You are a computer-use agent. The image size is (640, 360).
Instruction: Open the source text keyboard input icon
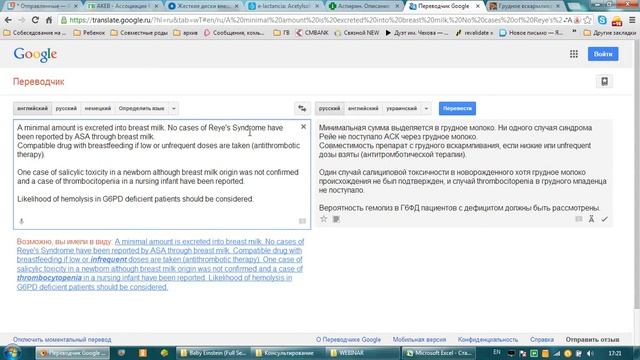[302, 221]
